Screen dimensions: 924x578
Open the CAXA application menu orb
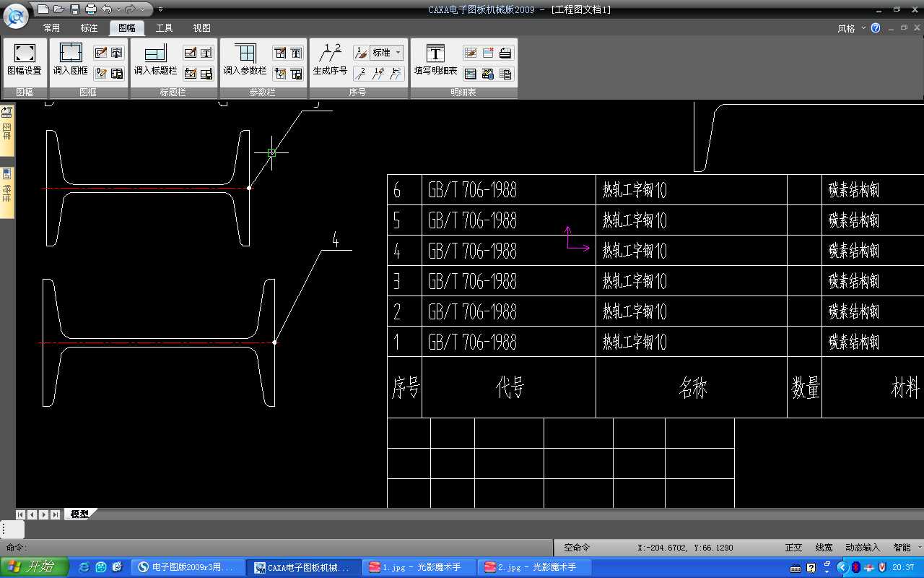tap(15, 15)
